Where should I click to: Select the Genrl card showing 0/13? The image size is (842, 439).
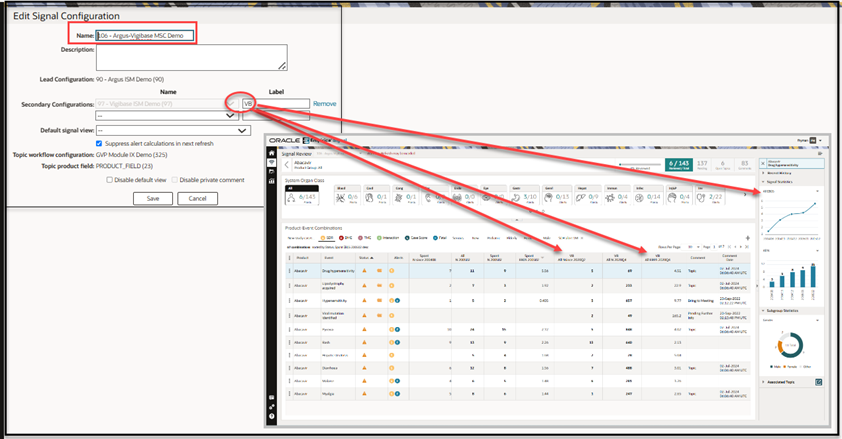[x=555, y=195]
